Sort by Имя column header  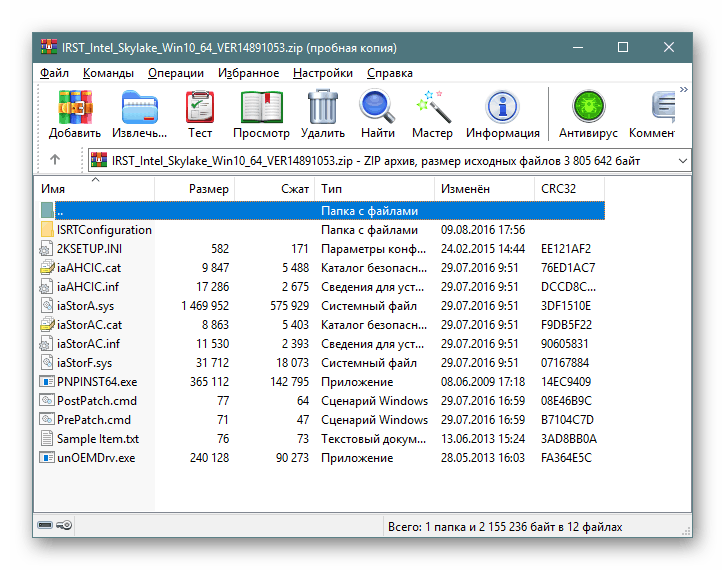tap(95, 189)
